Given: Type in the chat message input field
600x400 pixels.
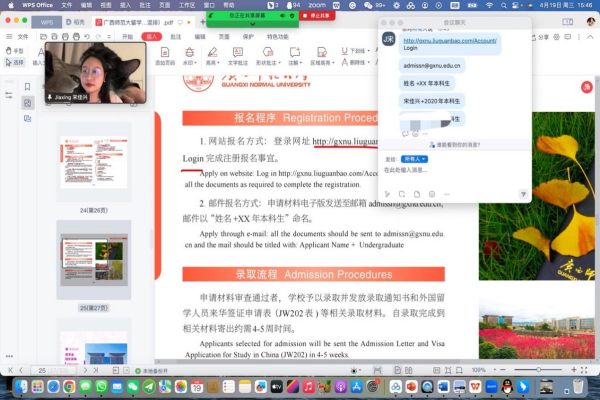Looking at the screenshot, I should tap(450, 171).
